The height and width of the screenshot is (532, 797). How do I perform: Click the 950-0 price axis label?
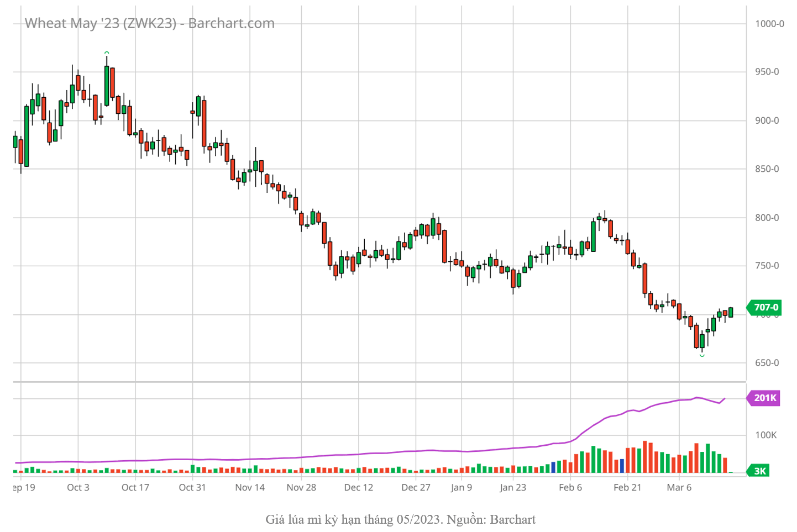(767, 72)
